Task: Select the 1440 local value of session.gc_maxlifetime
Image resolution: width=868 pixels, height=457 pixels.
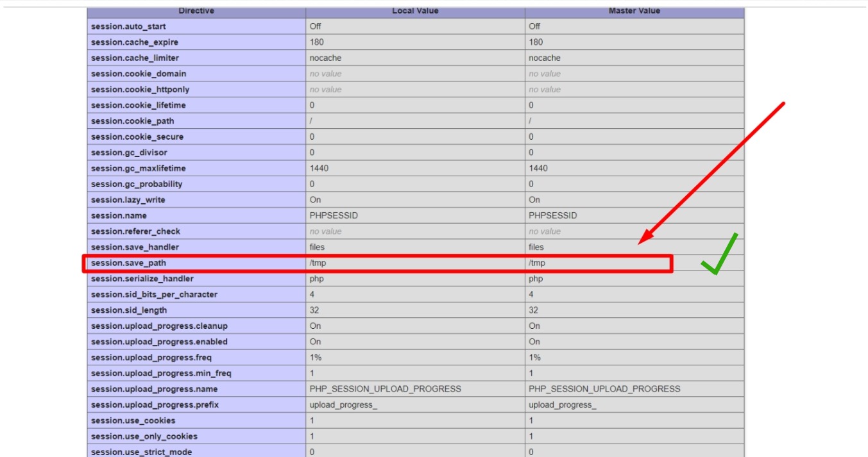Action: click(x=319, y=168)
